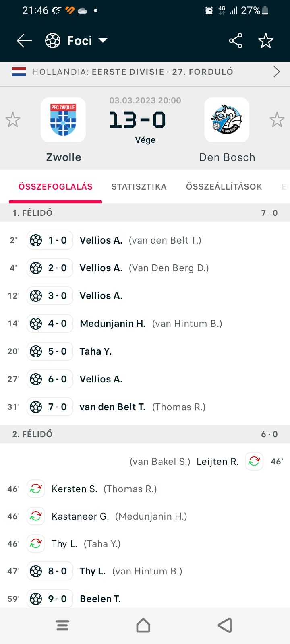
Task: Open recent apps from navigation bar
Action: [x=62, y=625]
